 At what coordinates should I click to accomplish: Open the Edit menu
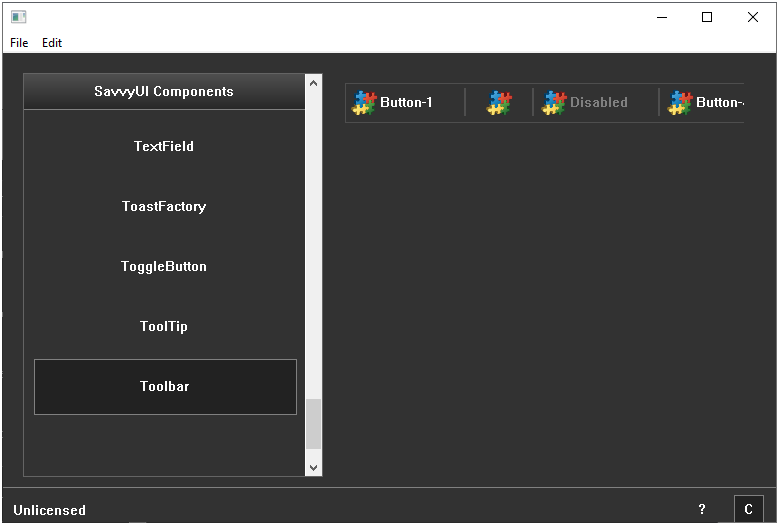pyautogui.click(x=52, y=43)
